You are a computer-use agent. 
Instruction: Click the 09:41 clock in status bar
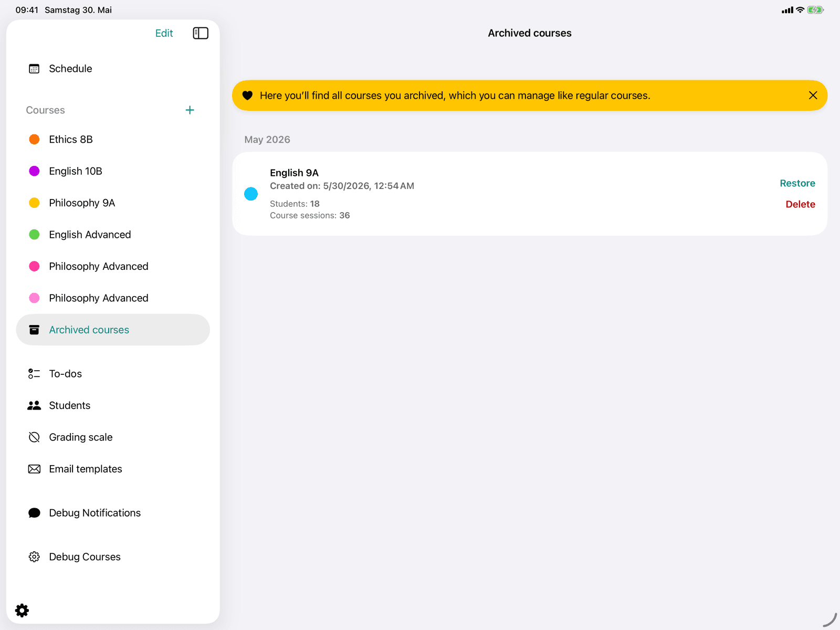tap(27, 10)
